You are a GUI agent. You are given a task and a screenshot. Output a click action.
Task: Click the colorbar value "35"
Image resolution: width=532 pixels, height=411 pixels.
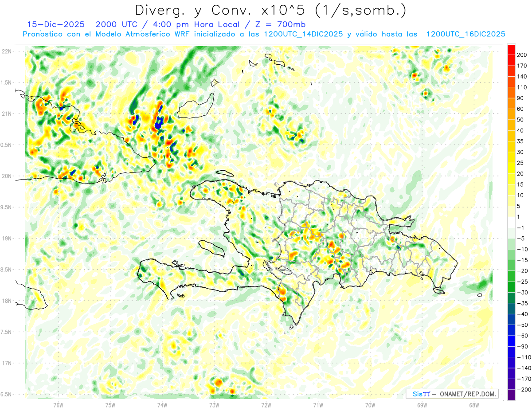(x=520, y=141)
